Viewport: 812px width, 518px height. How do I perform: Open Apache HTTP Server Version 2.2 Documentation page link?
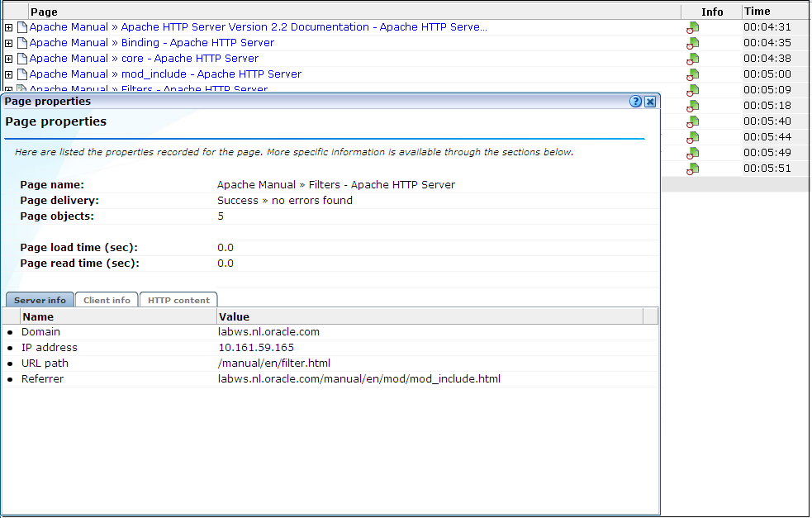click(x=258, y=27)
